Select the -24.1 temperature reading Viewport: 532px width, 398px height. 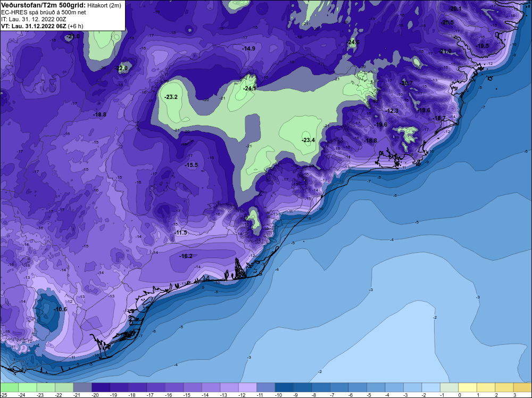point(250,88)
